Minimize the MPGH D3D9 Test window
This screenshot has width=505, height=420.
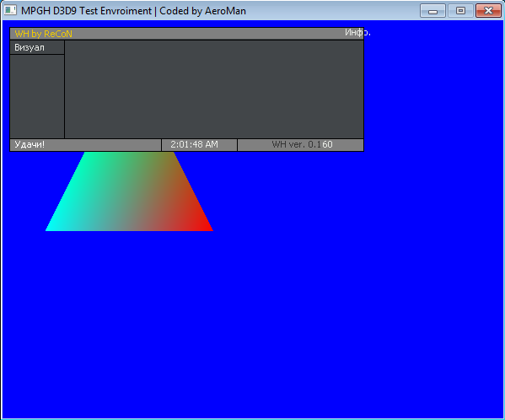pos(432,11)
